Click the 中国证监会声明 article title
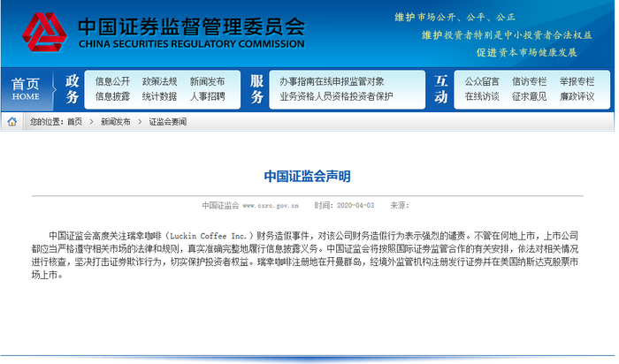The width and height of the screenshot is (619, 364). (x=307, y=177)
